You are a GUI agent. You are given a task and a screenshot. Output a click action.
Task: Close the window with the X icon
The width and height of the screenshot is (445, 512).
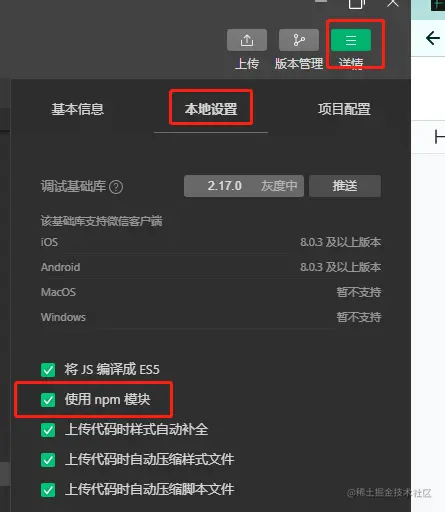point(393,3)
